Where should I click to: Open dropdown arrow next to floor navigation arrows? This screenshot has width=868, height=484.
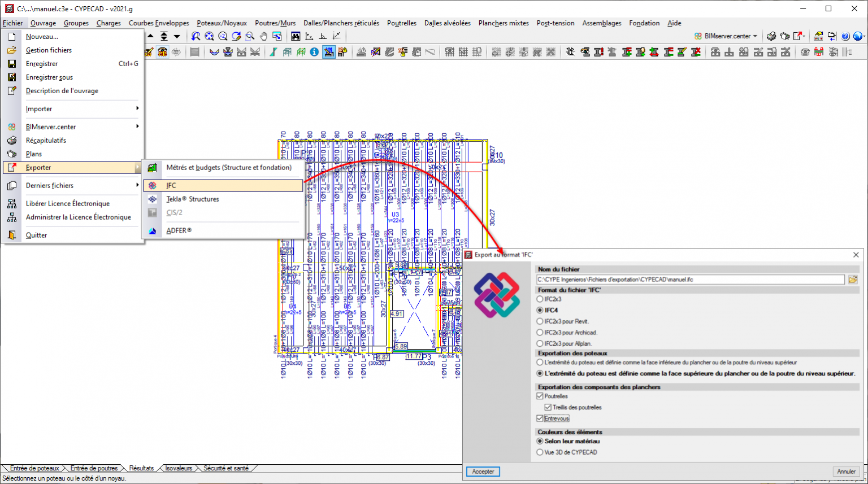click(177, 36)
